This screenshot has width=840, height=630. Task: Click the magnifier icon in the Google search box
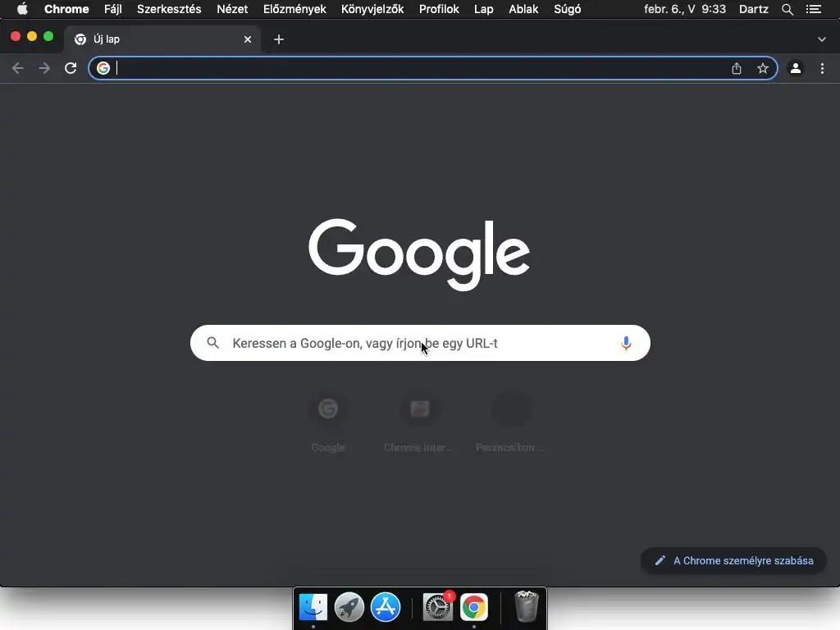(x=212, y=343)
